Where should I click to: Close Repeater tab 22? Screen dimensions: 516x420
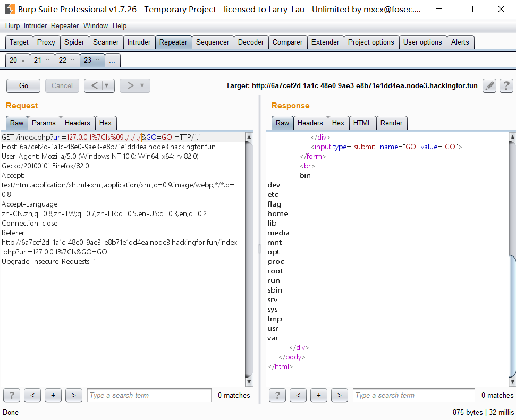tap(72, 61)
